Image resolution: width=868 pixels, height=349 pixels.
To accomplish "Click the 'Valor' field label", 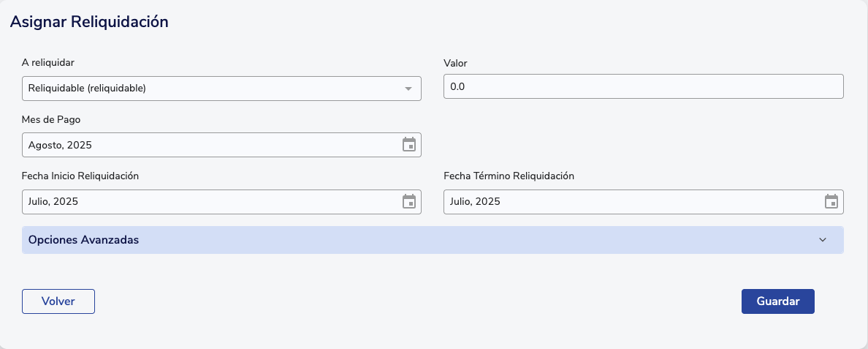I will 455,63.
